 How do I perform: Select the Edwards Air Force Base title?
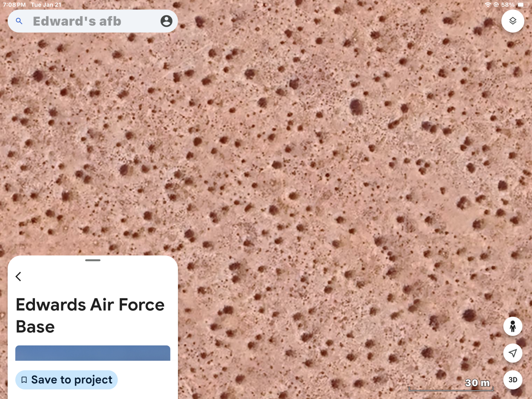90,315
